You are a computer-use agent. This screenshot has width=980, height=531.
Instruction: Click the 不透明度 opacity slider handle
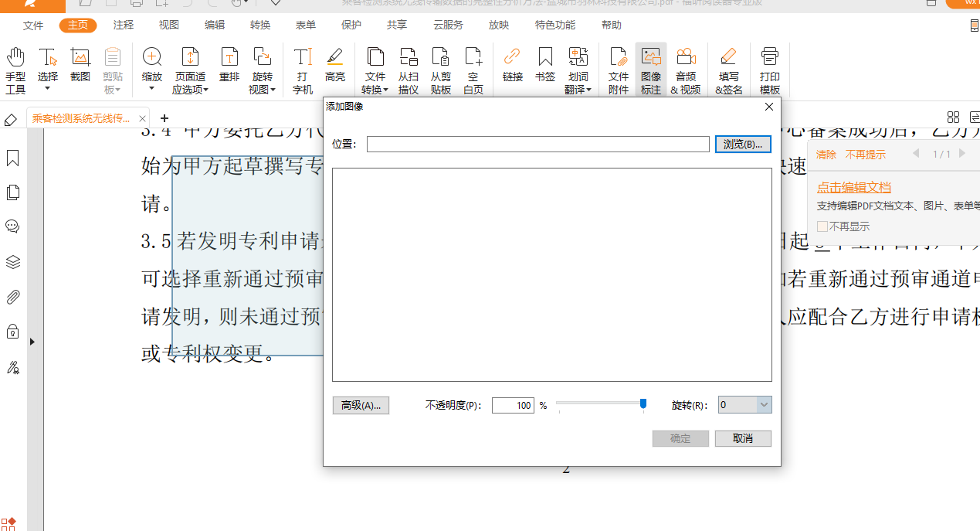(x=643, y=403)
